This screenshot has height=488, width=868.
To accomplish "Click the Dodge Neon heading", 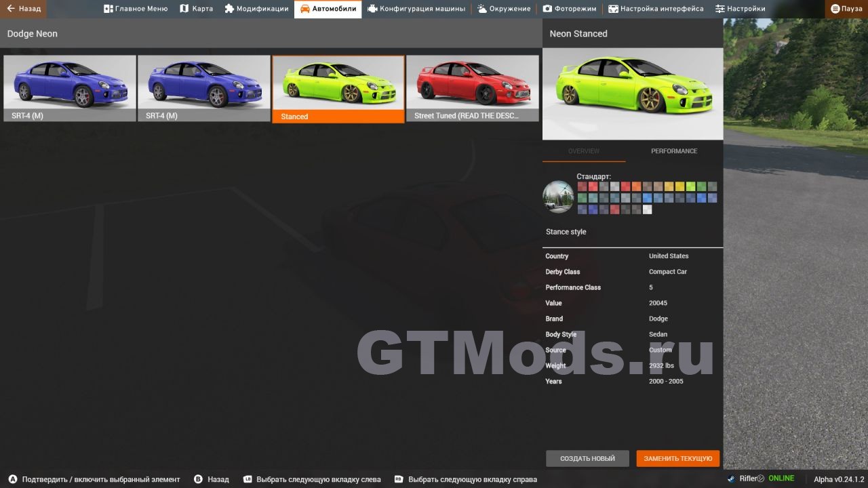I will pos(33,33).
